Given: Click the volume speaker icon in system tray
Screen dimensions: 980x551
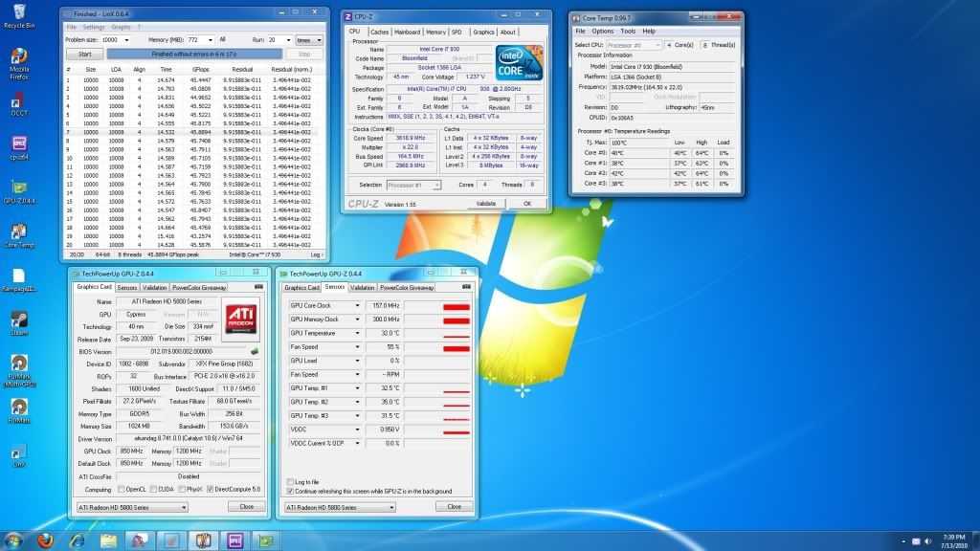Looking at the screenshot, I should tap(928, 541).
